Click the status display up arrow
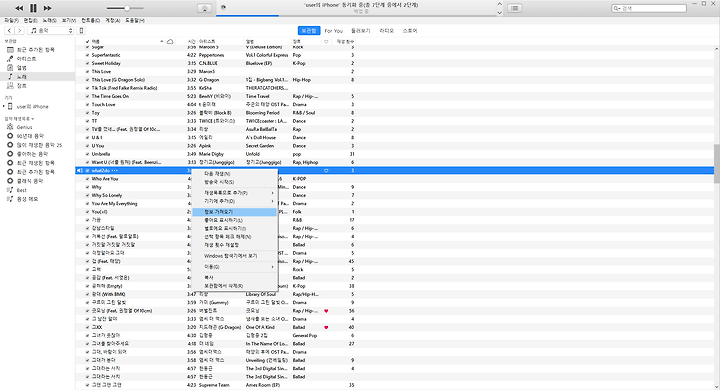 click(500, 4)
